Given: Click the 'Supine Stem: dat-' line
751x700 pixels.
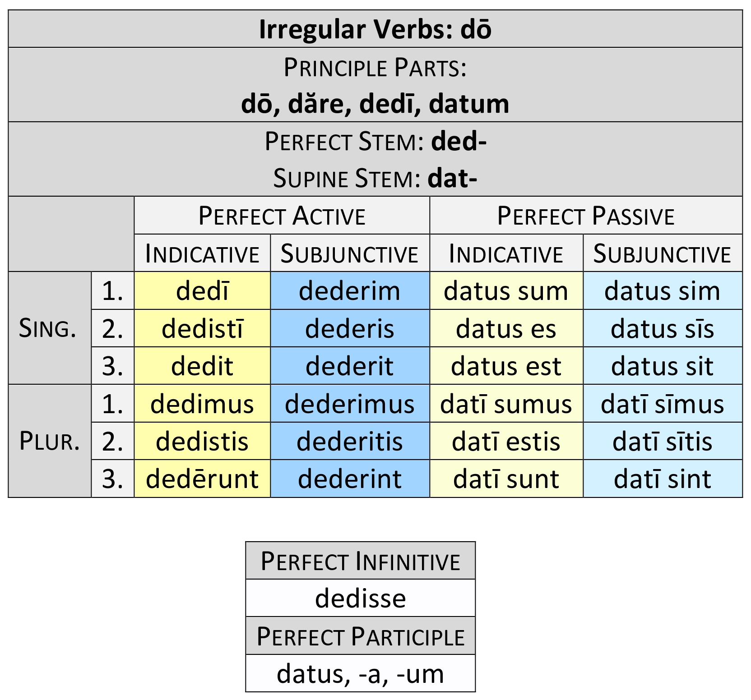Looking at the screenshot, I should click(375, 178).
